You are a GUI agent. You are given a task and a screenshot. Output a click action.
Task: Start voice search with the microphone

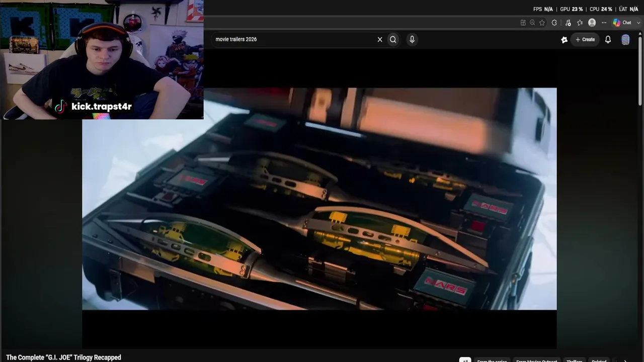(412, 39)
